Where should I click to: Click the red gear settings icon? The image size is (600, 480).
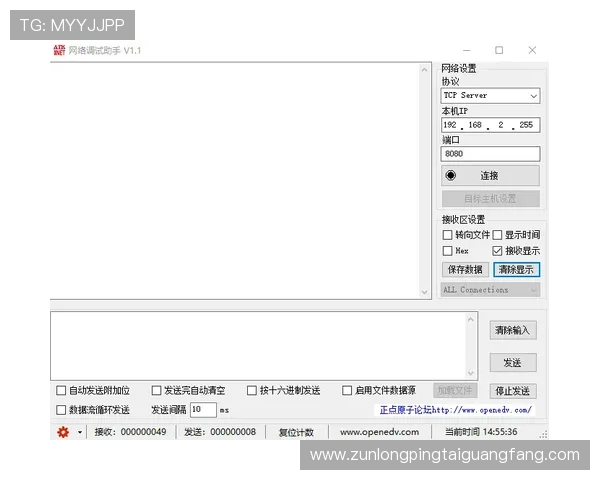point(63,432)
